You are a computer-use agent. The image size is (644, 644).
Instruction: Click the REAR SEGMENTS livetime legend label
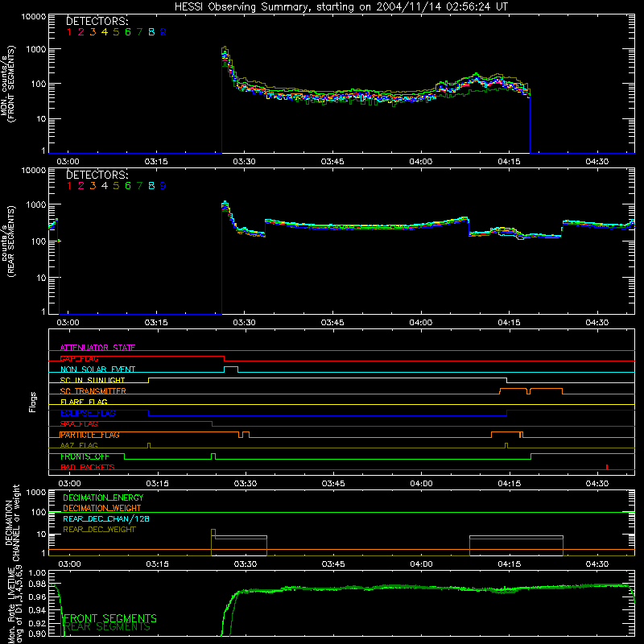coord(107,627)
